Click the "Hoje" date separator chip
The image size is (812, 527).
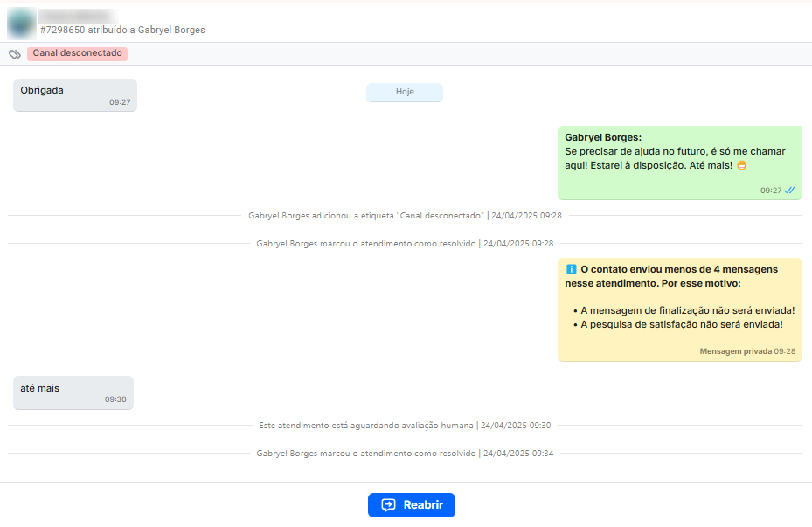pyautogui.click(x=405, y=92)
